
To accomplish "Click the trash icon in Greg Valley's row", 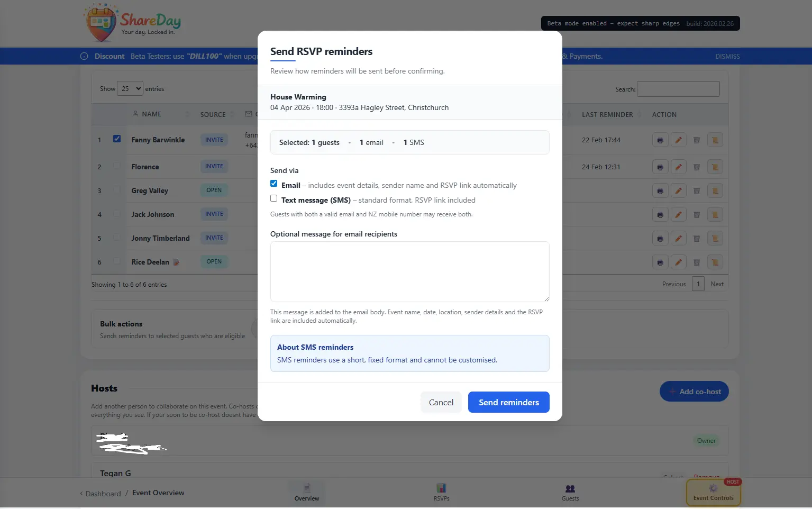I will pos(697,191).
